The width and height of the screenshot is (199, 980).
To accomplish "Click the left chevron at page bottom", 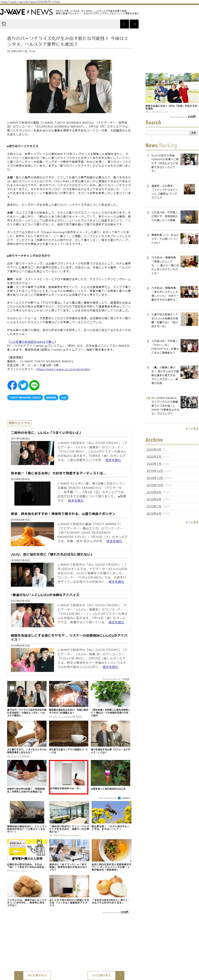I will (x=18, y=972).
